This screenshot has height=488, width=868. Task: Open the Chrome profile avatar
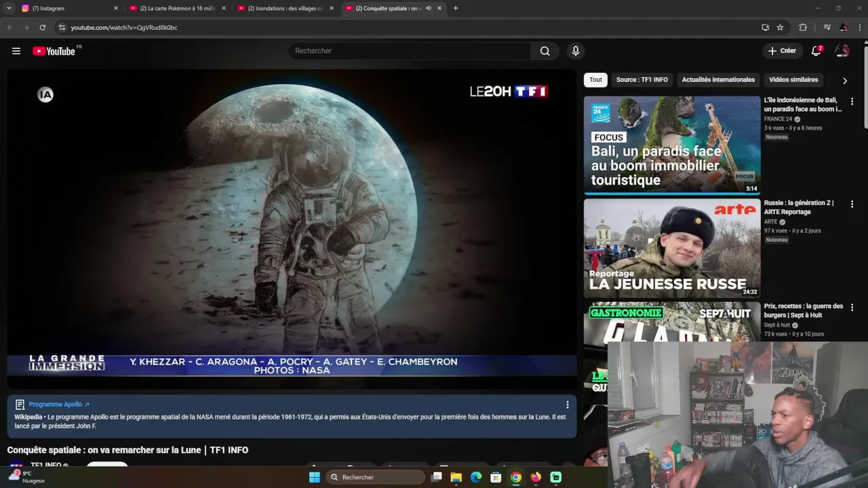(x=844, y=27)
